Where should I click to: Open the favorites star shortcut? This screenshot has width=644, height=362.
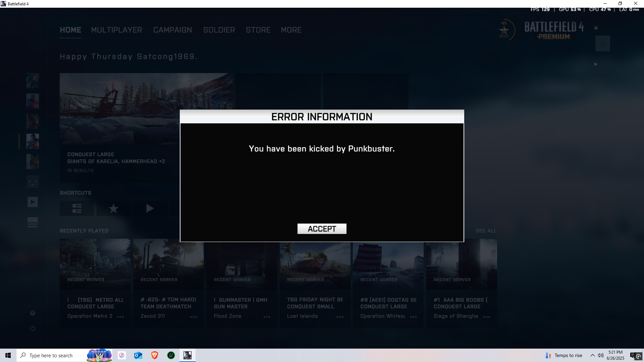coord(113,208)
